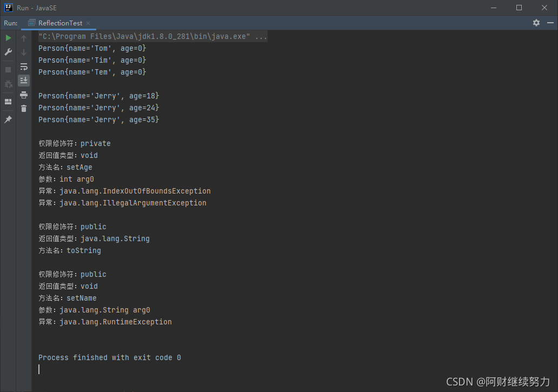The width and height of the screenshot is (558, 392).
Task: Click 'Process finished with exit code 0'
Action: pos(110,357)
